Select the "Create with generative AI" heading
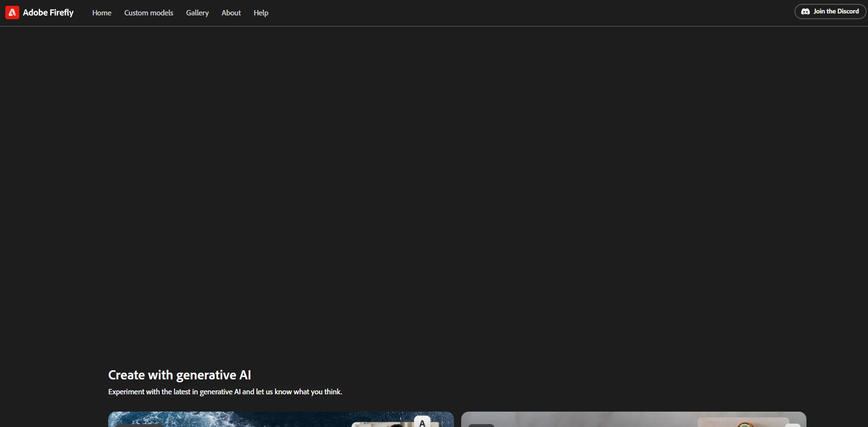This screenshot has width=868, height=427. 179,375
